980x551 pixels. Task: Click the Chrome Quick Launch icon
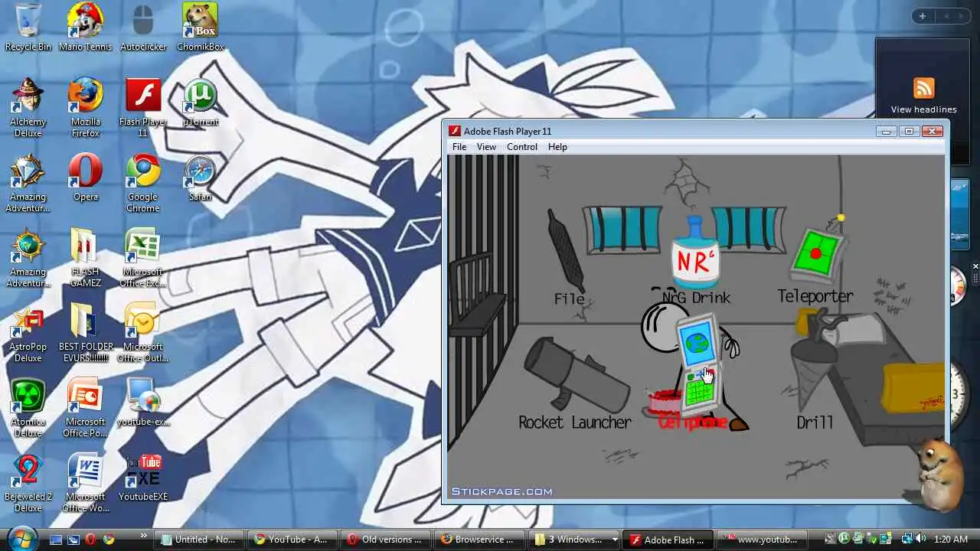coord(109,540)
